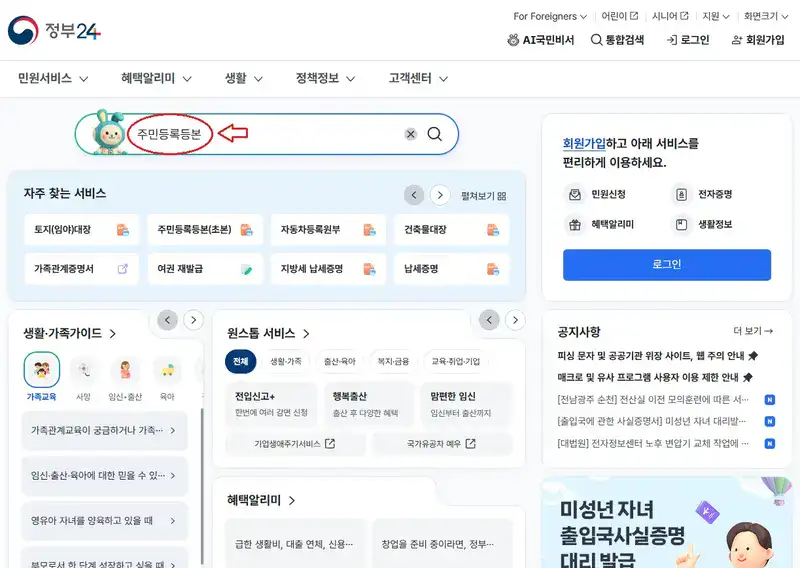The width and height of the screenshot is (800, 568).
Task: Select the 생활·가족 tab
Action: coord(286,361)
